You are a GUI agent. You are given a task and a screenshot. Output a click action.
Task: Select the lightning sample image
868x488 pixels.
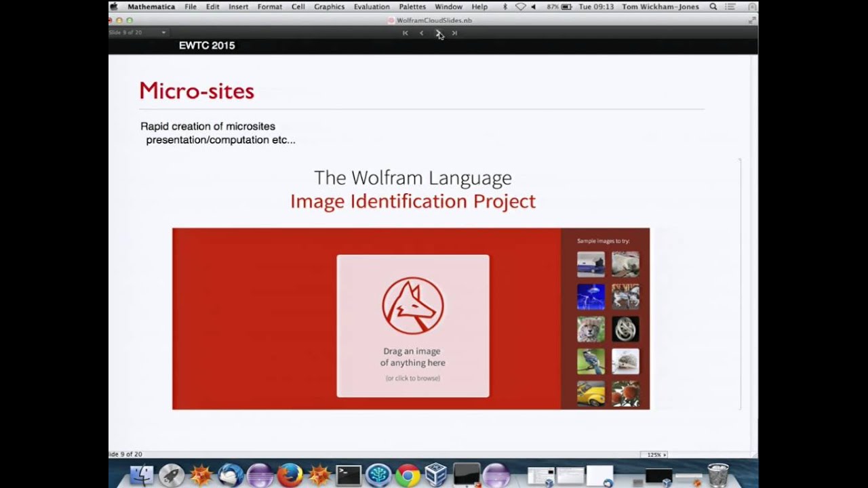[591, 297]
